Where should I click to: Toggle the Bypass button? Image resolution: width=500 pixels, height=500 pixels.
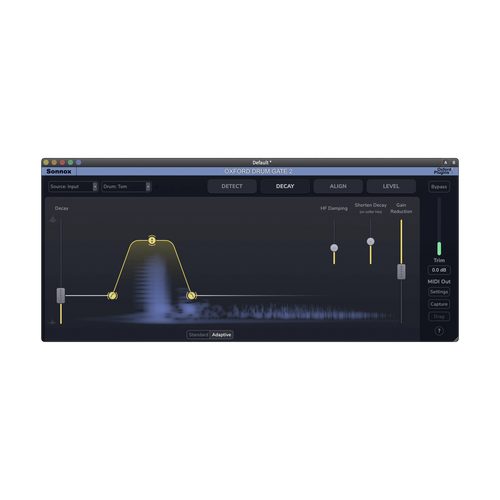pos(439,187)
